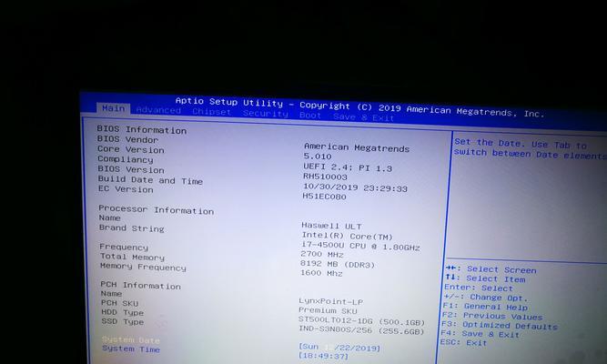607x364 pixels.
Task: Open the Chipset tab
Action: pos(212,112)
